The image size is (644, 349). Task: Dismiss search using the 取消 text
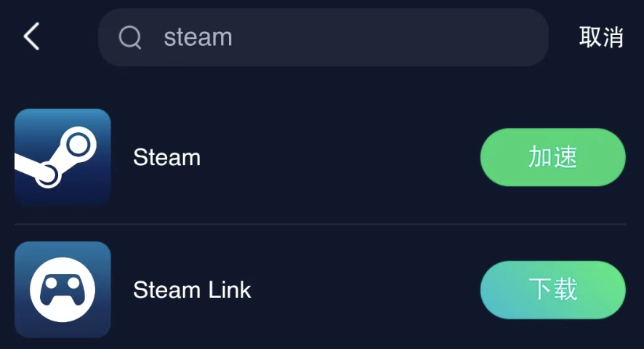pyautogui.click(x=601, y=37)
